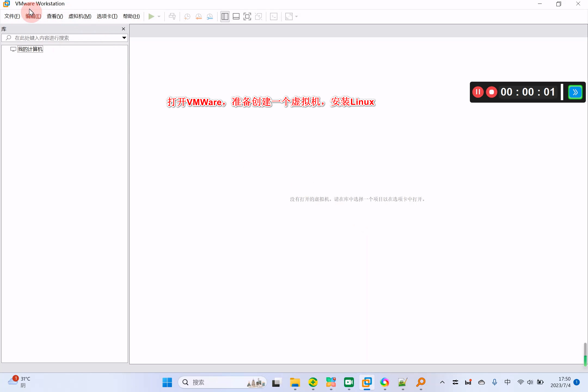Click the battery status tray icon
The width and height of the screenshot is (588, 392).
click(540, 382)
